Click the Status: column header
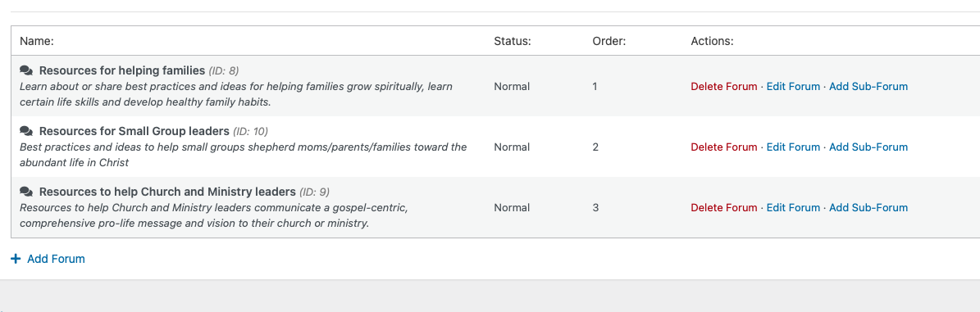Viewport: 980px width, 312px height. (512, 41)
